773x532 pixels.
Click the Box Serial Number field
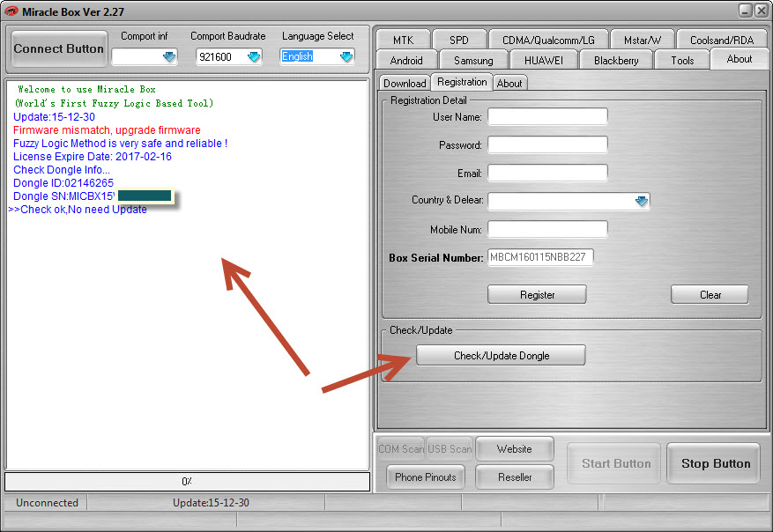click(540, 257)
